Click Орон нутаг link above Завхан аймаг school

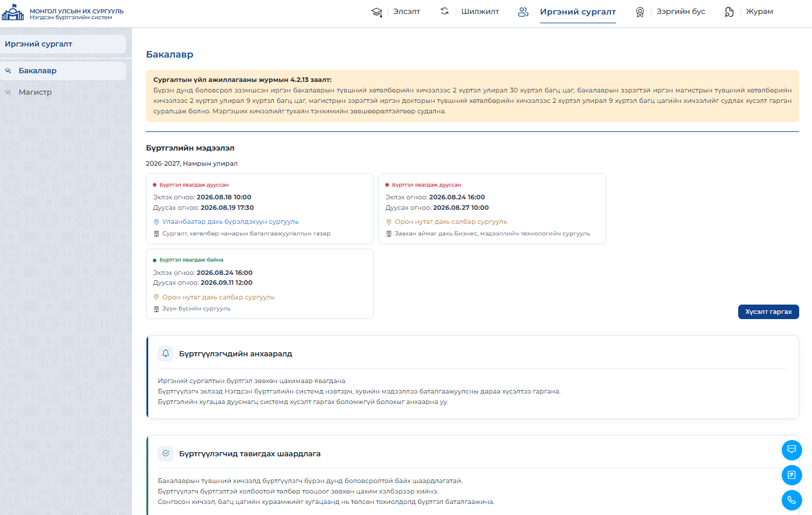[x=450, y=222]
